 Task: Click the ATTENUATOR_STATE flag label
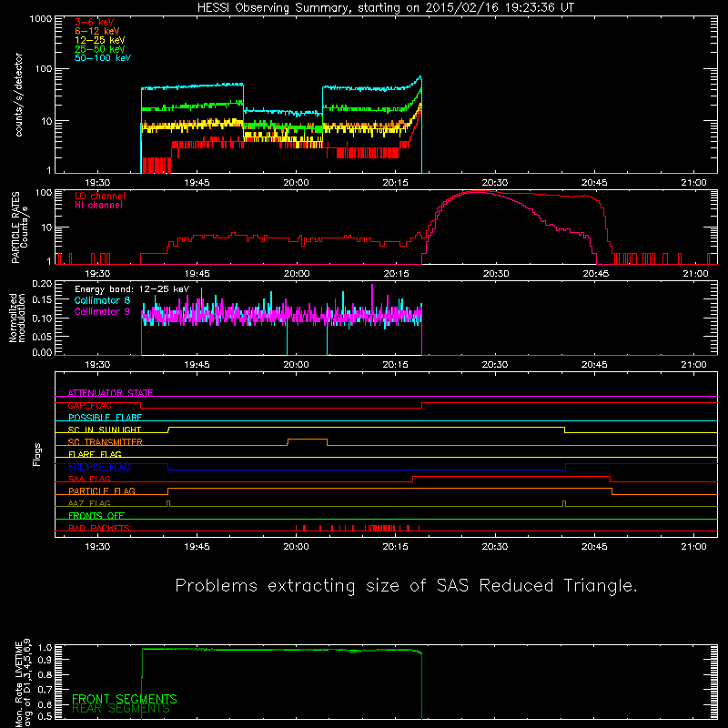(110, 393)
